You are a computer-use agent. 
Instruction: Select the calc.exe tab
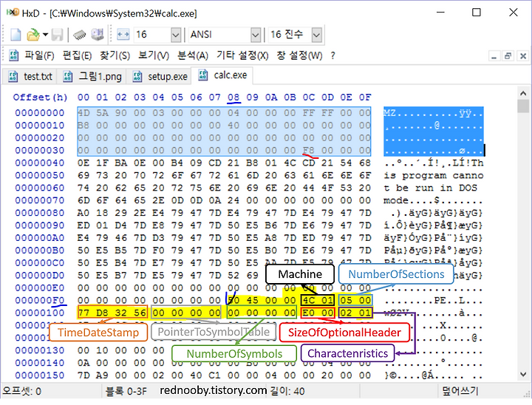[x=222, y=75]
